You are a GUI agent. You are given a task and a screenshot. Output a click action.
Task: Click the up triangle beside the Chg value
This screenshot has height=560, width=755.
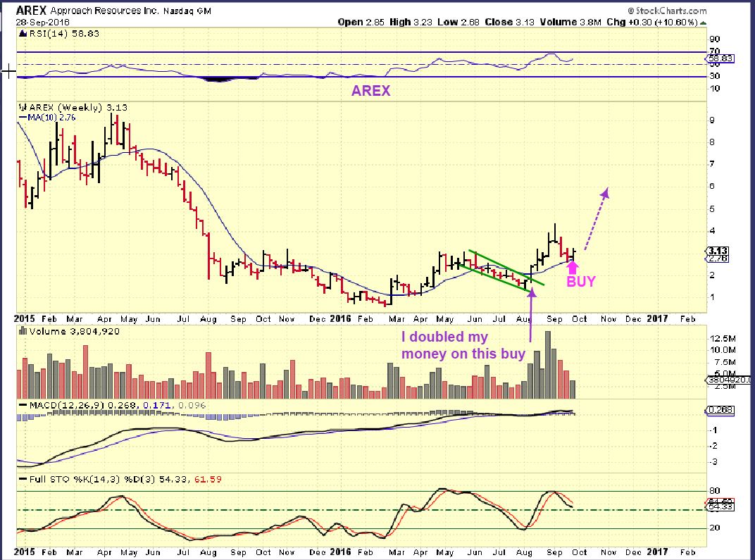(703, 23)
